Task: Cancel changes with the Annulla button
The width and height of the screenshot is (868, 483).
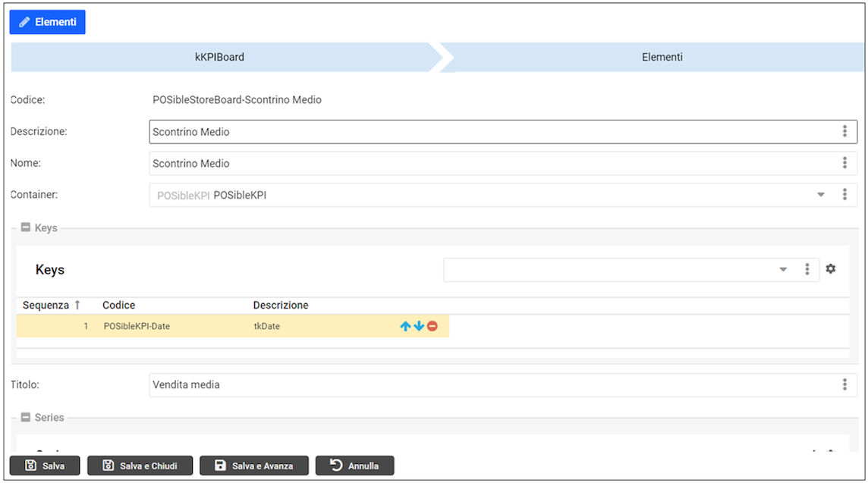Action: click(354, 466)
